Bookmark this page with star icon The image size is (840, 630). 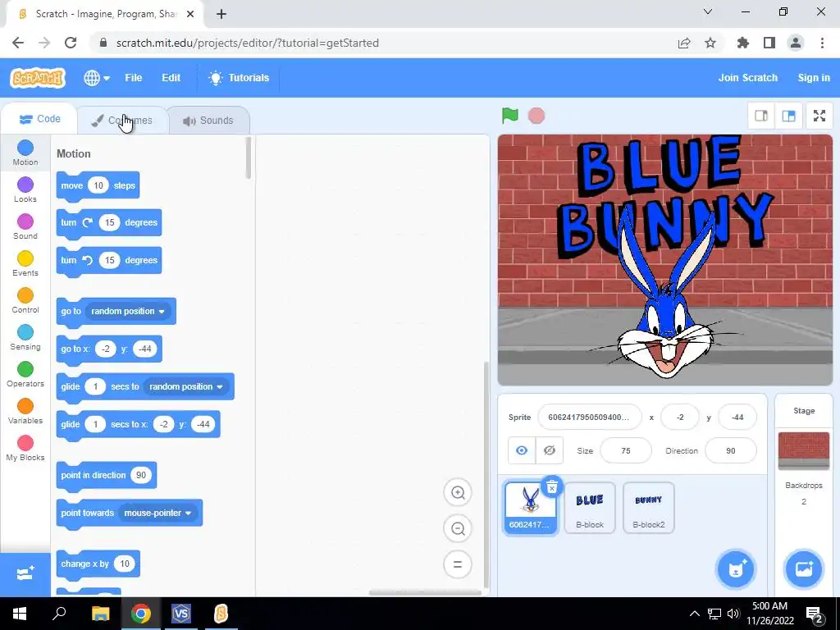pyautogui.click(x=710, y=43)
